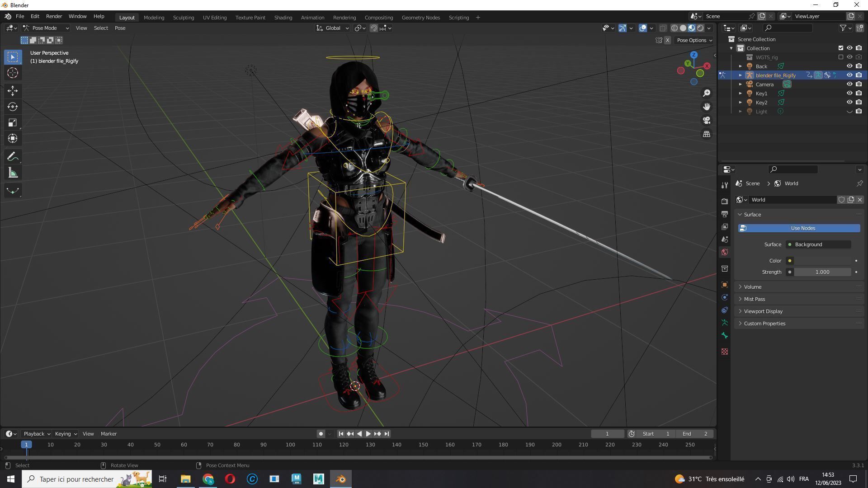868x488 pixels.
Task: Open the Armature data properties tab
Action: 725,323
